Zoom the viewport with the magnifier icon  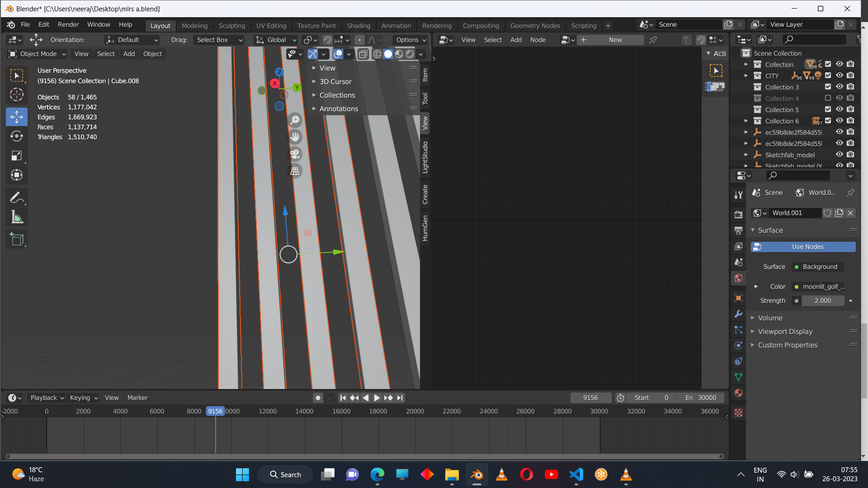click(x=295, y=120)
